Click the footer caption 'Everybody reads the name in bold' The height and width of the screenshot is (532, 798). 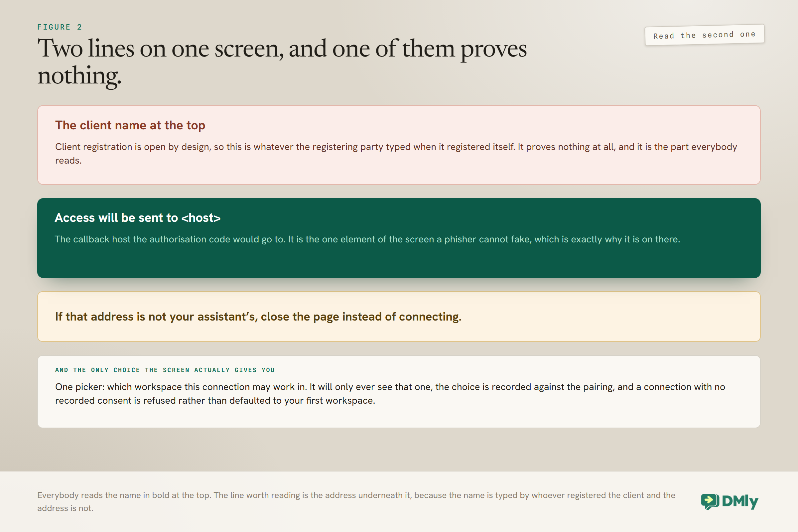tap(356, 502)
